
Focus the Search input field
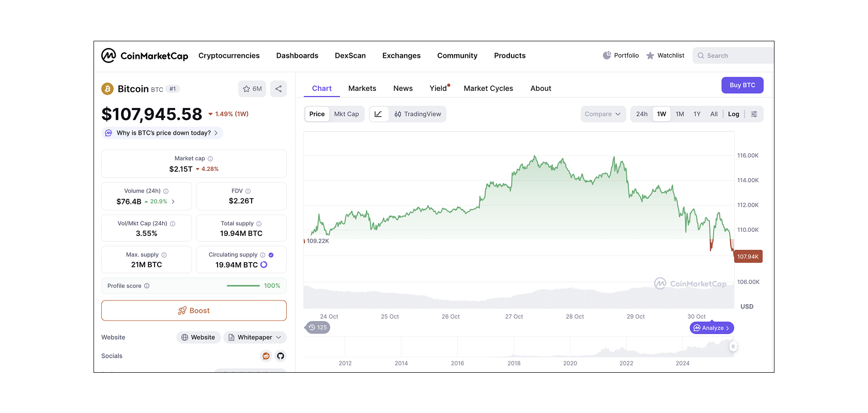coord(734,55)
